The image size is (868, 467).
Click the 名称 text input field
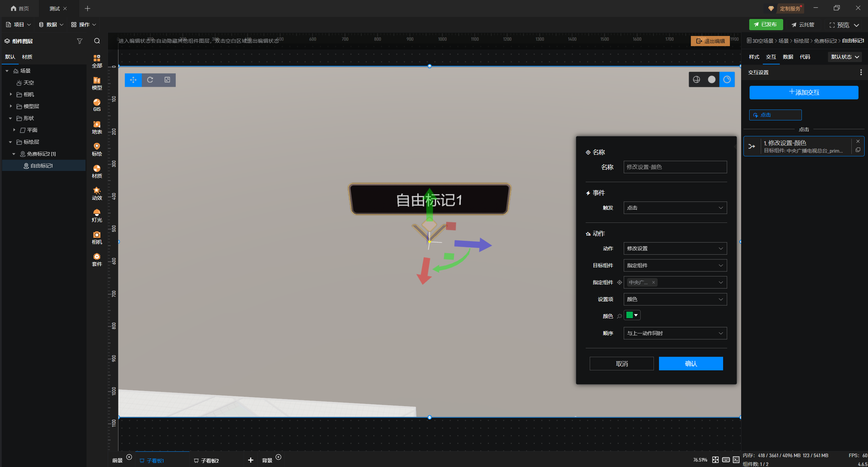coord(675,167)
